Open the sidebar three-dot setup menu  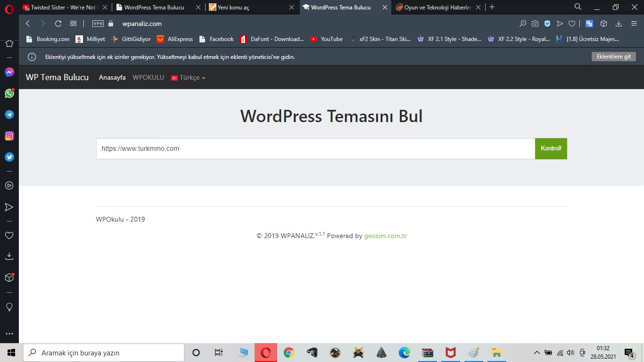[x=9, y=334]
